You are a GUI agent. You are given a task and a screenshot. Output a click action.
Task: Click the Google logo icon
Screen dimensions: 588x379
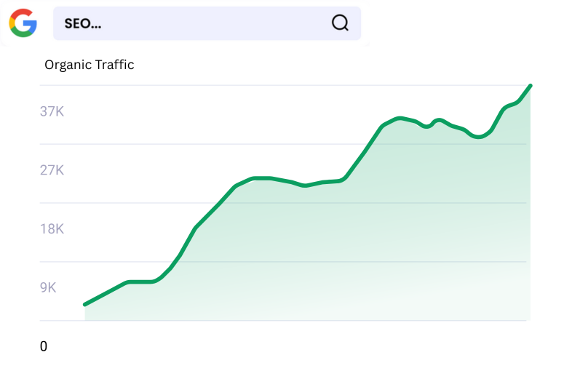tap(23, 23)
